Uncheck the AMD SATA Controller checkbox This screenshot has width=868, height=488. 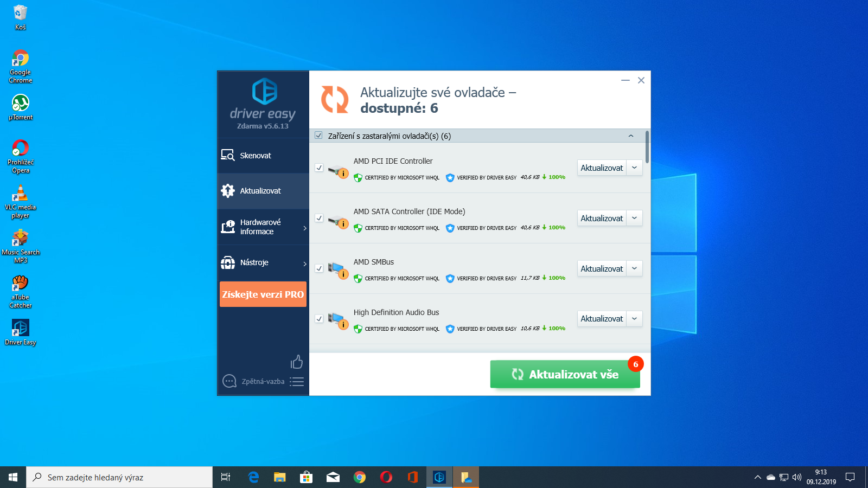coord(319,218)
